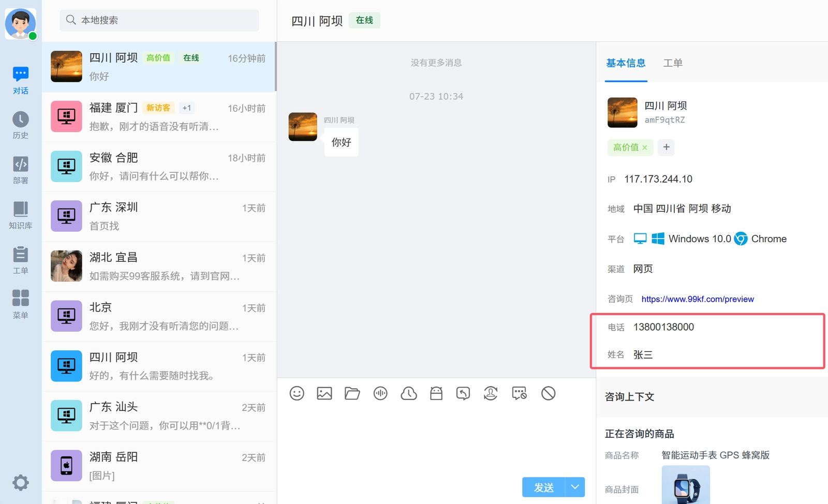Click the 在线 status badge in header
This screenshot has height=504, width=828.
click(x=364, y=20)
